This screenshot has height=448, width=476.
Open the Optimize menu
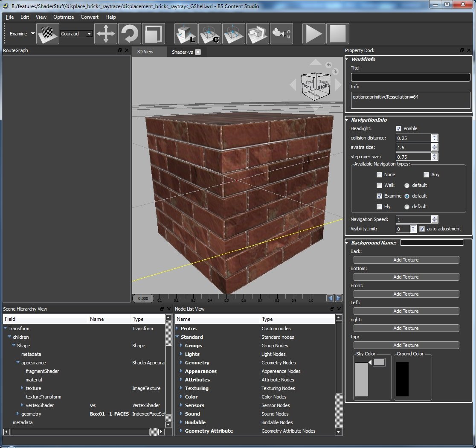(64, 17)
